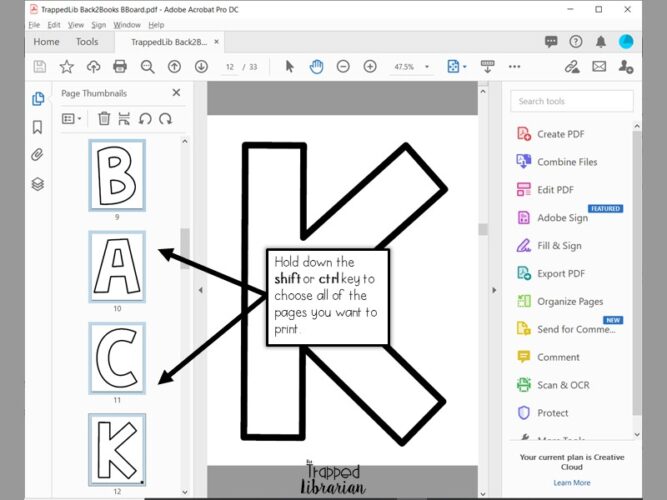Open Export PDF tool
This screenshot has width=667, height=500.
[550, 273]
